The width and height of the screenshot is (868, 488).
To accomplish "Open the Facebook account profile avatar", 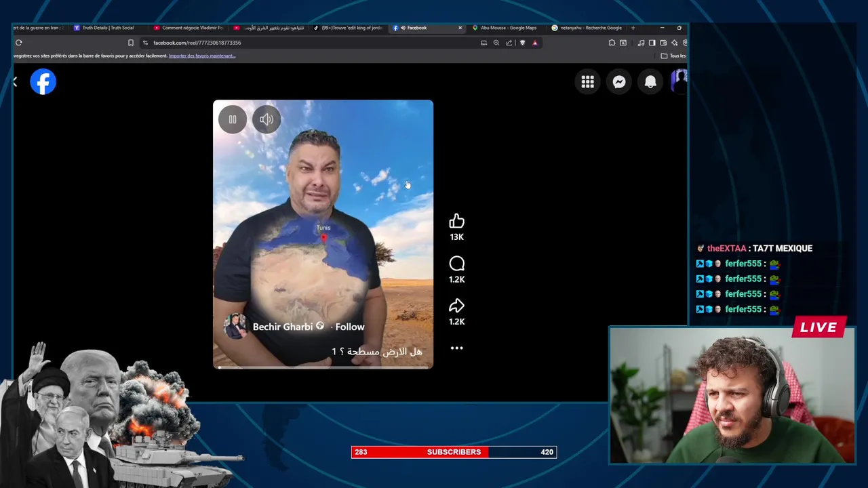I will pos(679,81).
